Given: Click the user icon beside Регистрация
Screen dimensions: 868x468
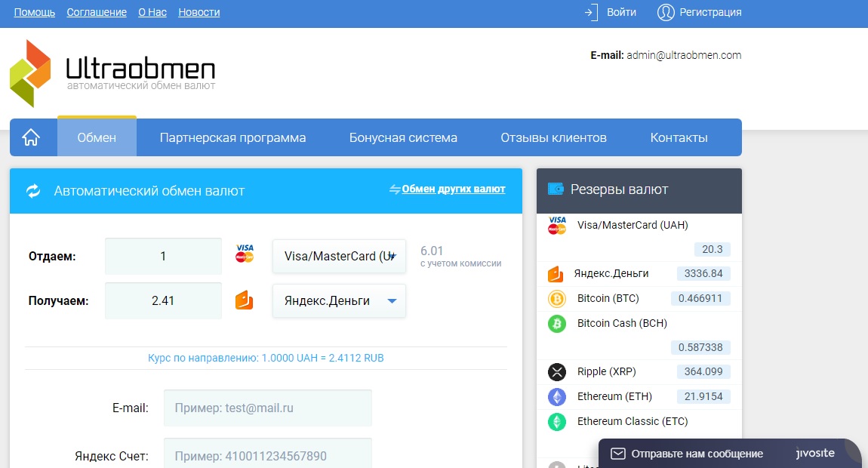Looking at the screenshot, I should tap(666, 12).
